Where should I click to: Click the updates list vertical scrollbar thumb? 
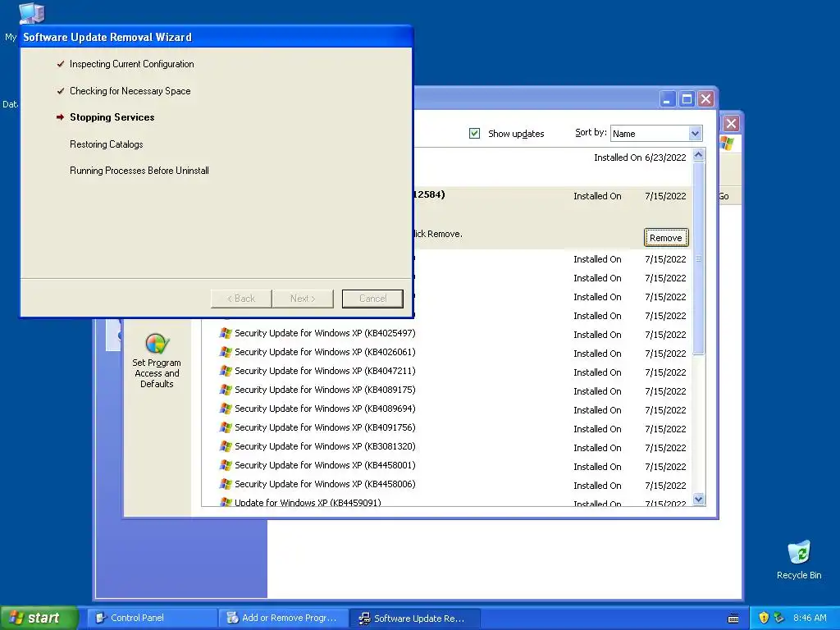coord(698,258)
